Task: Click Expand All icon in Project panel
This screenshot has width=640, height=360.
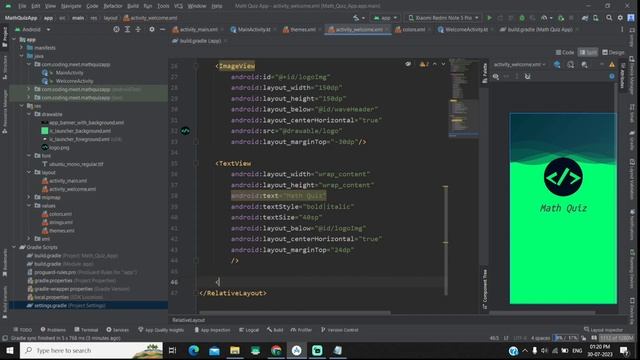Action: pyautogui.click(x=127, y=29)
